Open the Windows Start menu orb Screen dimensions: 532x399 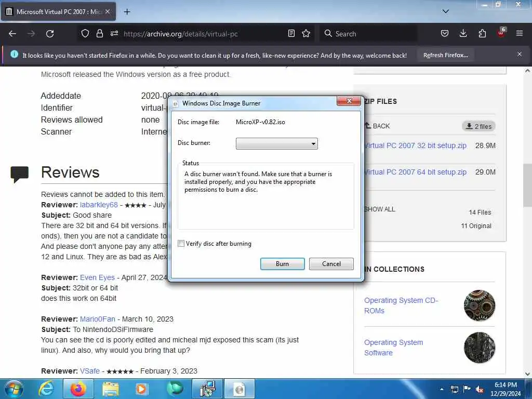pyautogui.click(x=14, y=389)
